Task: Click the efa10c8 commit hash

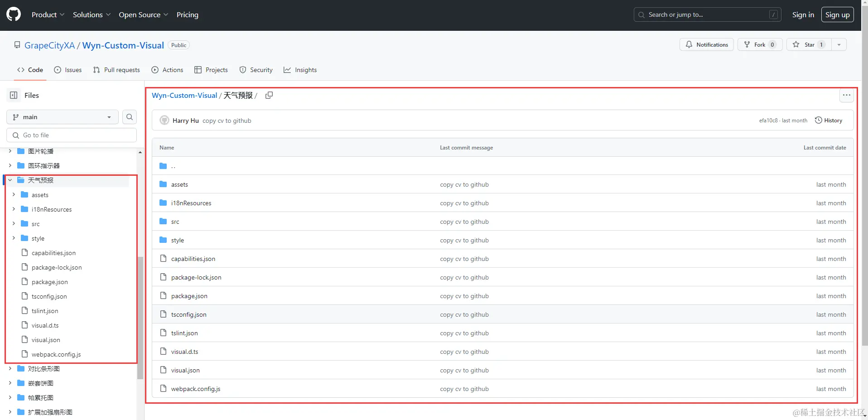Action: [768, 121]
